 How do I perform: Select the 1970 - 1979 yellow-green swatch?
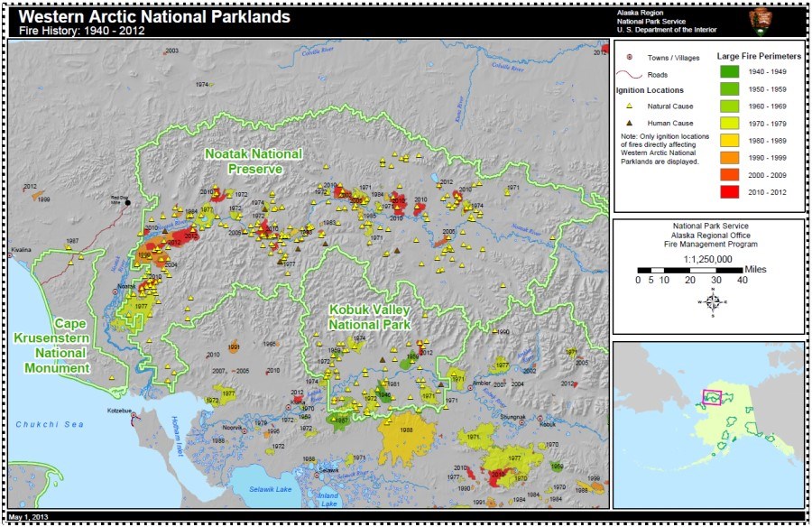click(x=730, y=124)
